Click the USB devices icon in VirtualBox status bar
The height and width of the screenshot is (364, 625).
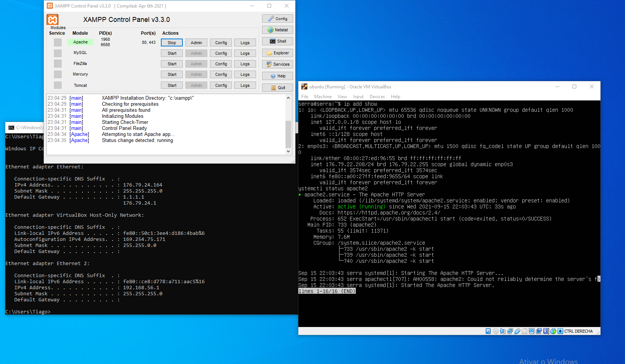(x=517, y=331)
